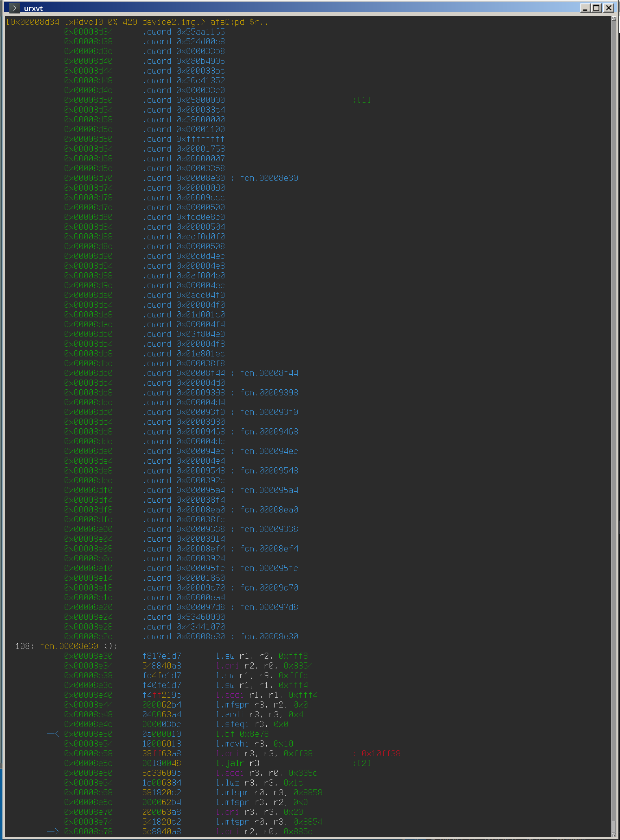This screenshot has height=840, width=620.
Task: Click instruction "l.sw r1, r9, 0xfffc"
Action: point(262,675)
